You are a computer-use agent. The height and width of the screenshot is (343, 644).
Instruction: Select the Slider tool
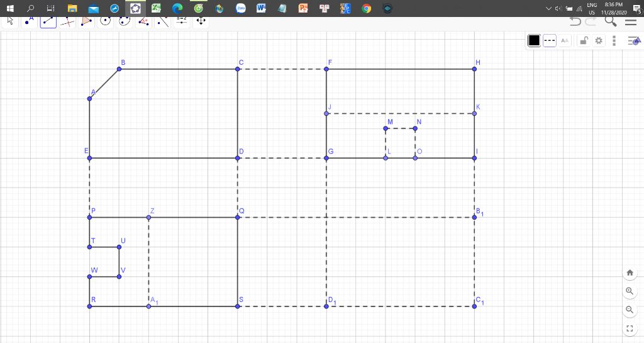click(x=182, y=21)
